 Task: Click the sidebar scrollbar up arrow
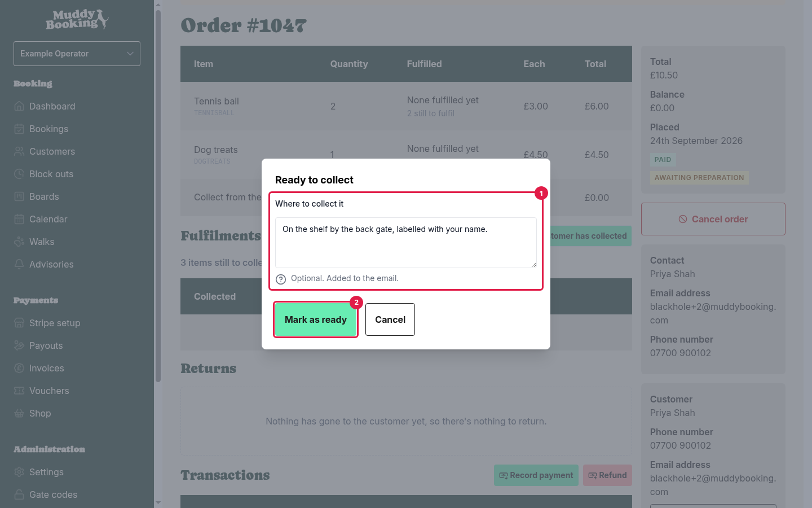pos(158,5)
